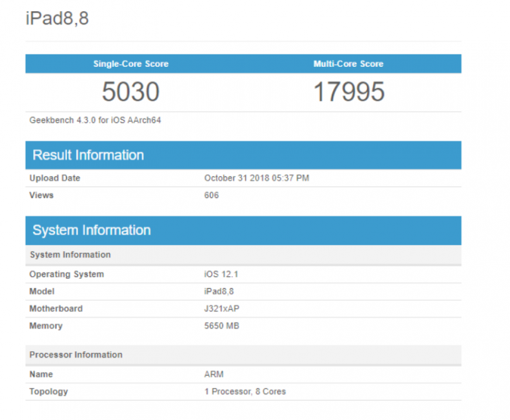This screenshot has width=510, height=420.
Task: Click the Geekbench 4.3.0 for iOS AArch64 text
Action: click(95, 121)
